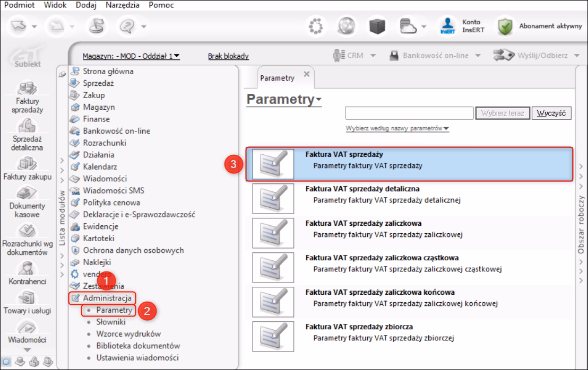Click the parameter search input field
The height and width of the screenshot is (370, 588).
tap(410, 113)
